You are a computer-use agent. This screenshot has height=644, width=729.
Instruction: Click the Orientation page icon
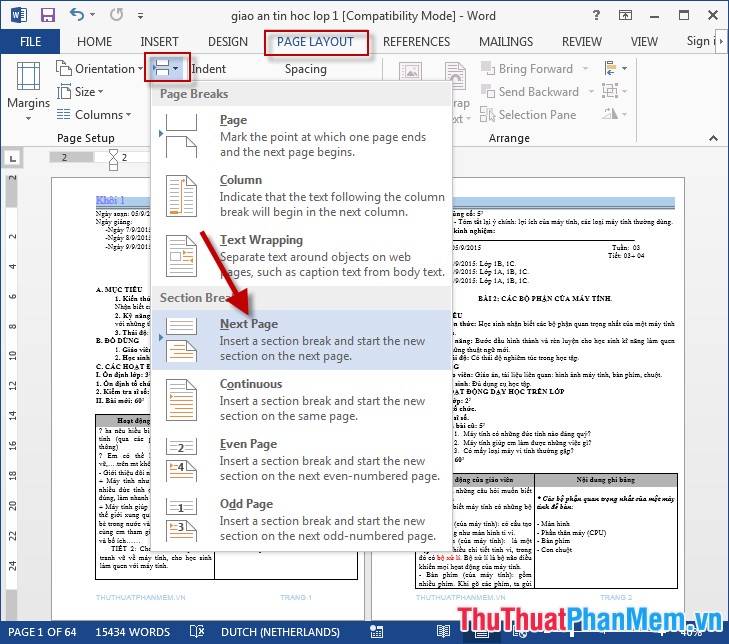pyautogui.click(x=63, y=68)
